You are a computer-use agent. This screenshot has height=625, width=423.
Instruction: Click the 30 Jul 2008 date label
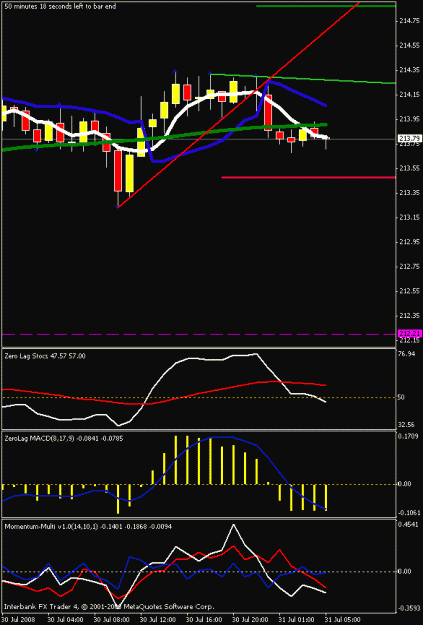click(19, 620)
